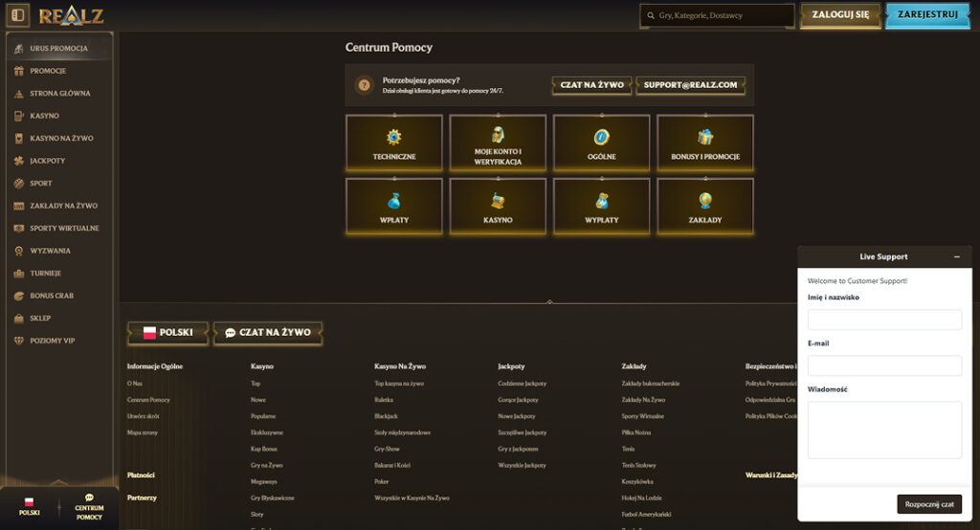Open the Megaways footer link

264,481
